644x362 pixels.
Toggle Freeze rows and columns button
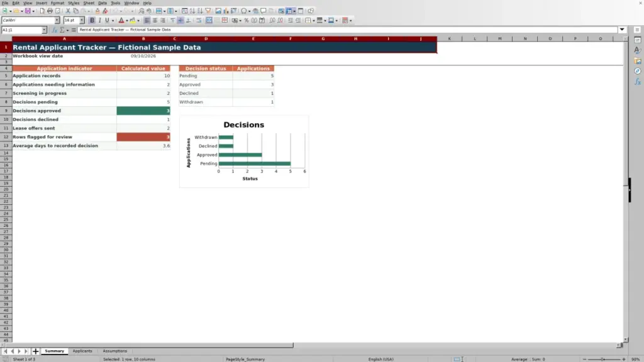pyautogui.click(x=289, y=11)
